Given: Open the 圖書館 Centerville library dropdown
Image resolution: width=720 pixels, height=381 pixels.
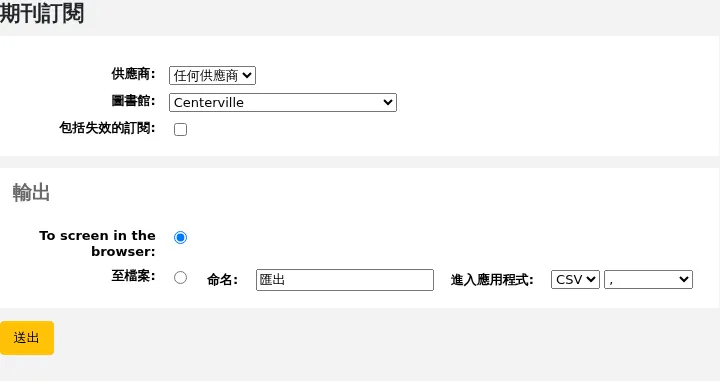Looking at the screenshot, I should 283,102.
